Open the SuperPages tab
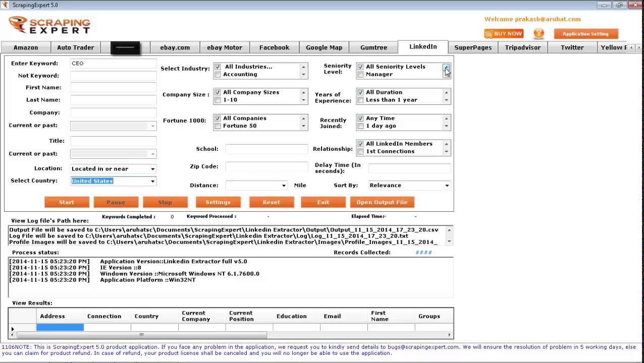644x363 pixels. click(473, 47)
